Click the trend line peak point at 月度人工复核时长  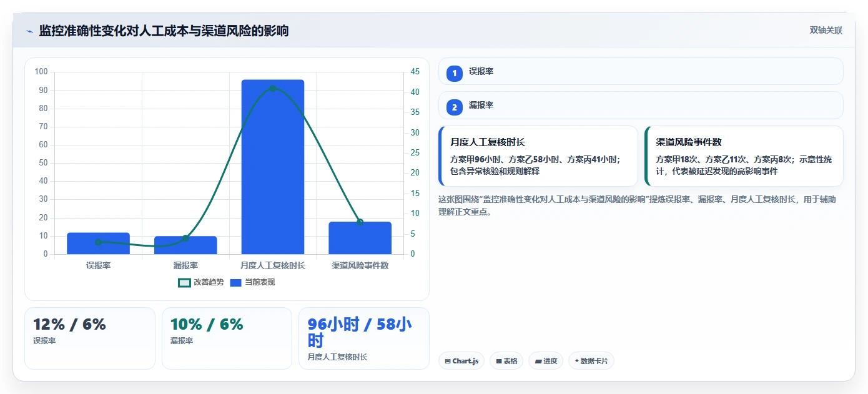[273, 89]
